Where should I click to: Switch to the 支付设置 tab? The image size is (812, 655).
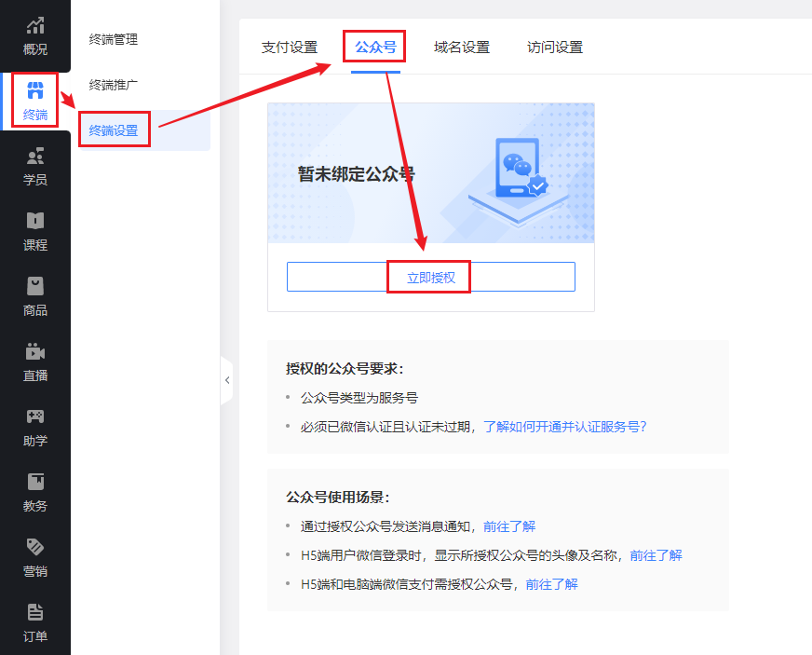290,48
